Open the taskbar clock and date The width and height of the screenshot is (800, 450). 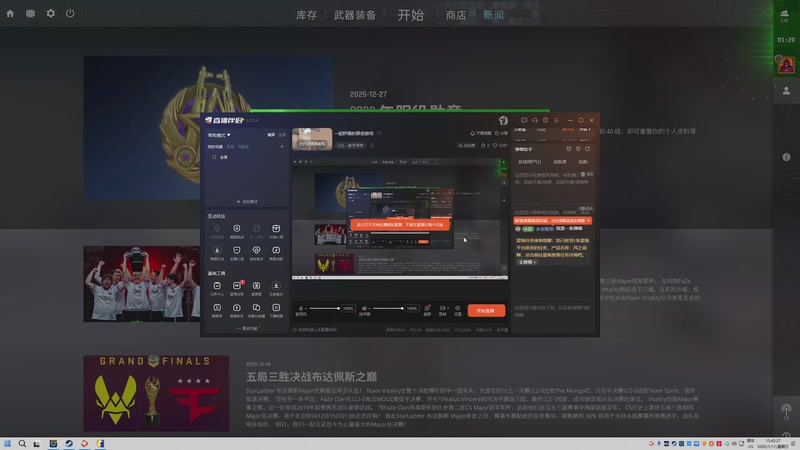772,443
